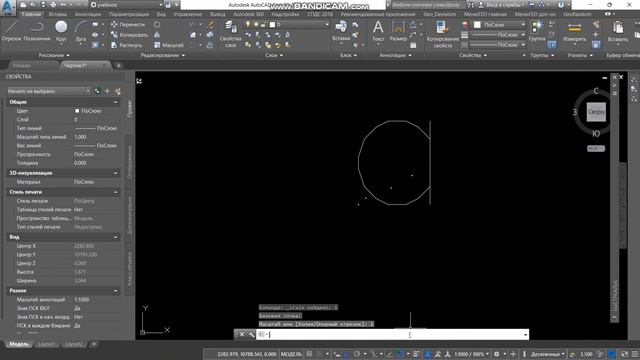Click the print icon in quick access toolbar
Image resolution: width=640 pixels, height=360 pixels.
pyautogui.click(x=53, y=5)
